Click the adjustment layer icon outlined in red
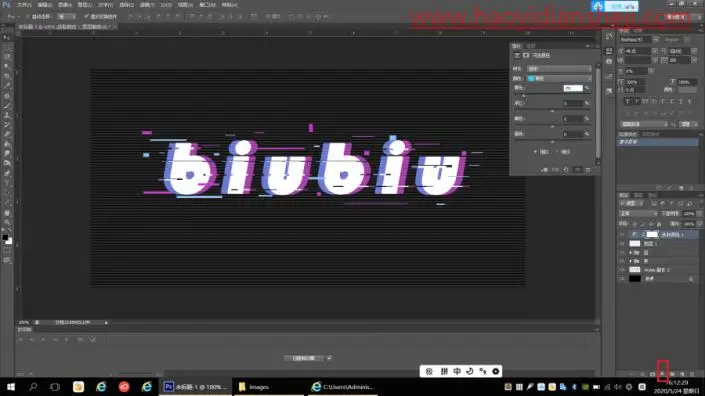The height and width of the screenshot is (396, 705). [662, 373]
